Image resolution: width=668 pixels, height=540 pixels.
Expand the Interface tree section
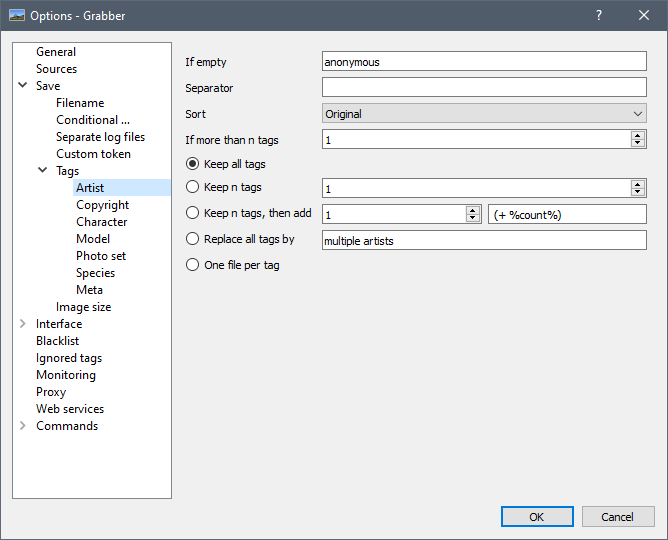point(23,324)
